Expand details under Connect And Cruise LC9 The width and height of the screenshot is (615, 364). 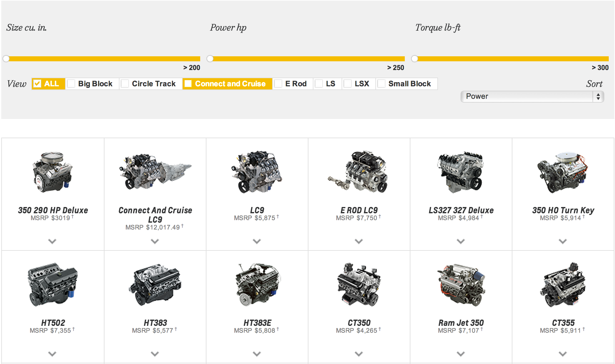pyautogui.click(x=155, y=241)
